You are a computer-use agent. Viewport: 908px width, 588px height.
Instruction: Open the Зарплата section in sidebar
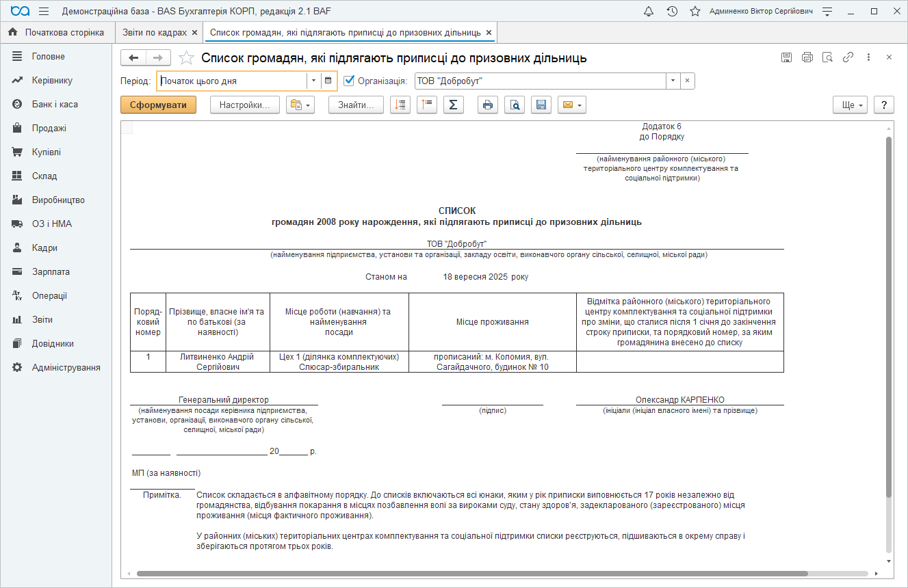tap(51, 271)
